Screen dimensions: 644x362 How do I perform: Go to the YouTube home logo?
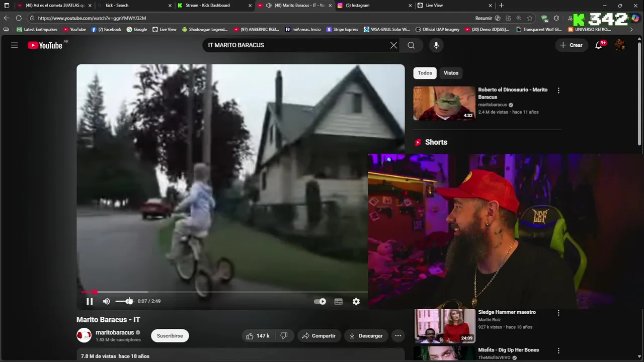(45, 45)
